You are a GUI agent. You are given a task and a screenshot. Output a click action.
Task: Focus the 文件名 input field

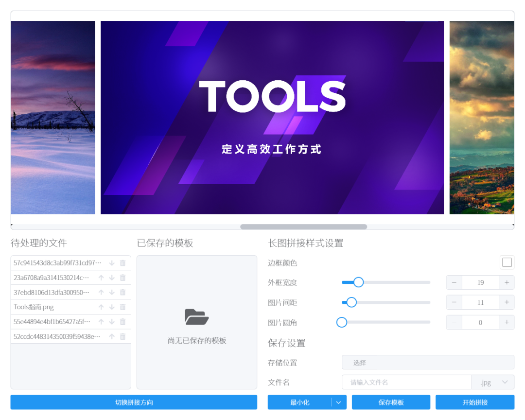click(407, 382)
